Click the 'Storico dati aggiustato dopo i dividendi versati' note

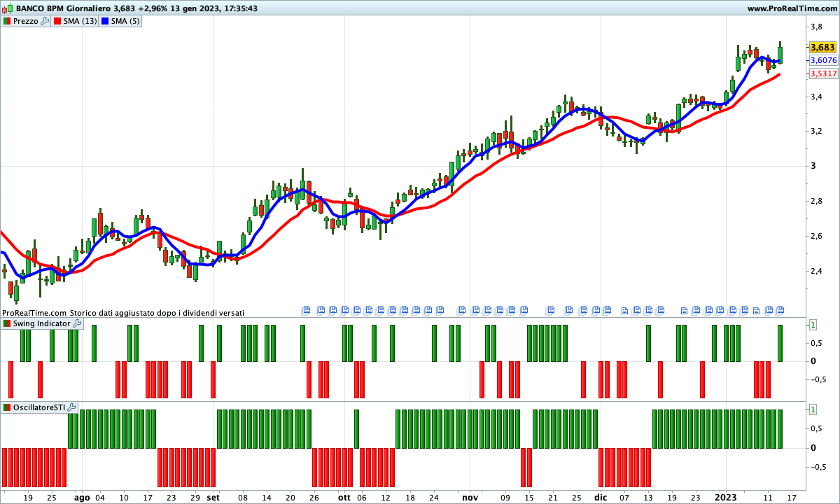click(157, 313)
